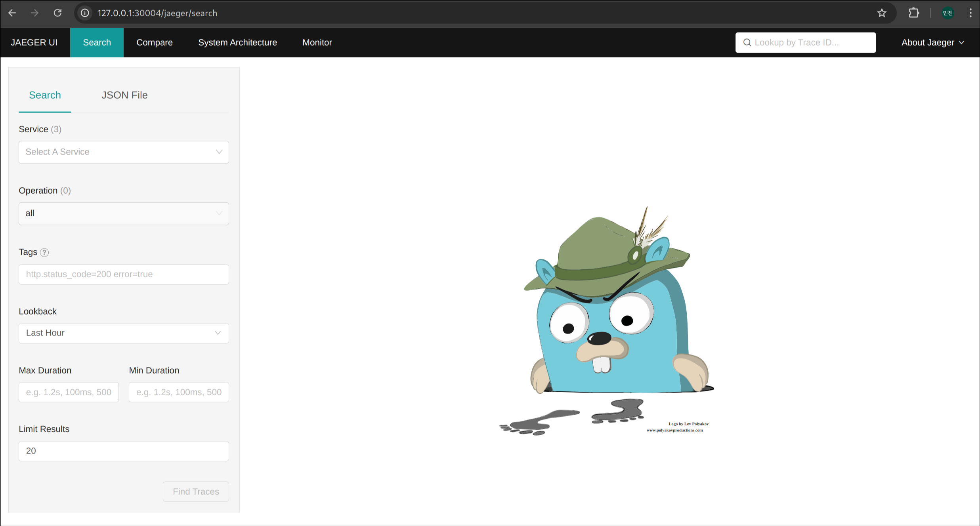Screen dimensions: 980x526
Task: Open the Select A Service dropdown
Action: [124, 152]
